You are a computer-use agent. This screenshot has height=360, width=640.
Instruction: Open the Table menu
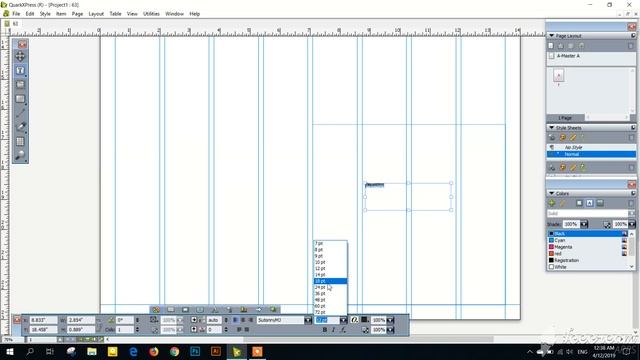[x=115, y=14]
